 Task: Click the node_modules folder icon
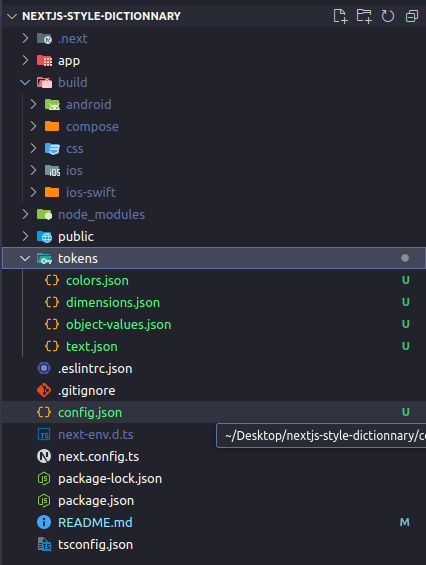click(44, 214)
